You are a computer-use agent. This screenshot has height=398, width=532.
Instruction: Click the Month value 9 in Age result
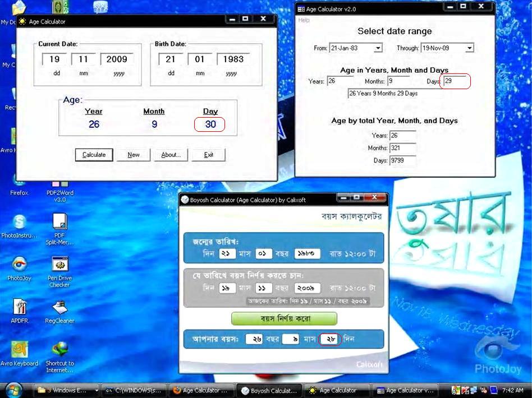154,124
